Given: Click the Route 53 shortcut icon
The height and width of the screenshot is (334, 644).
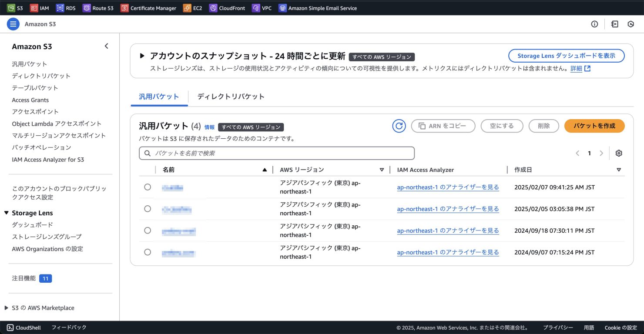Looking at the screenshot, I should pyautogui.click(x=87, y=8).
